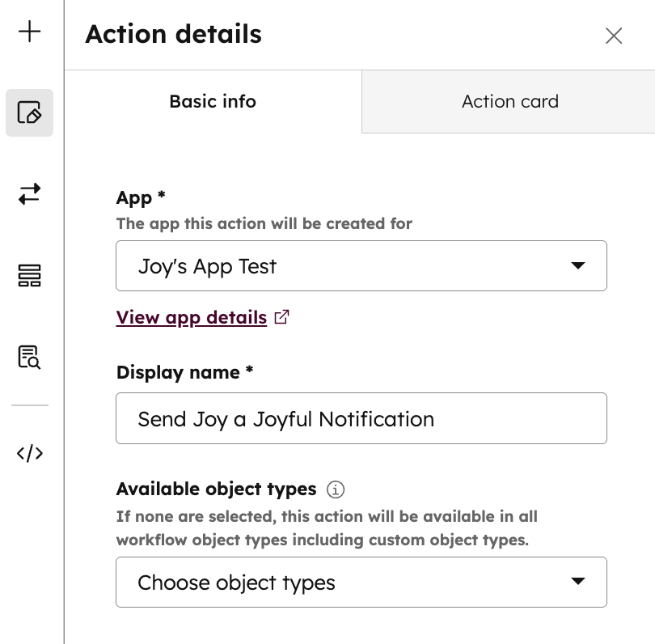Click the Display name field label
The image size is (655, 644).
point(184,372)
